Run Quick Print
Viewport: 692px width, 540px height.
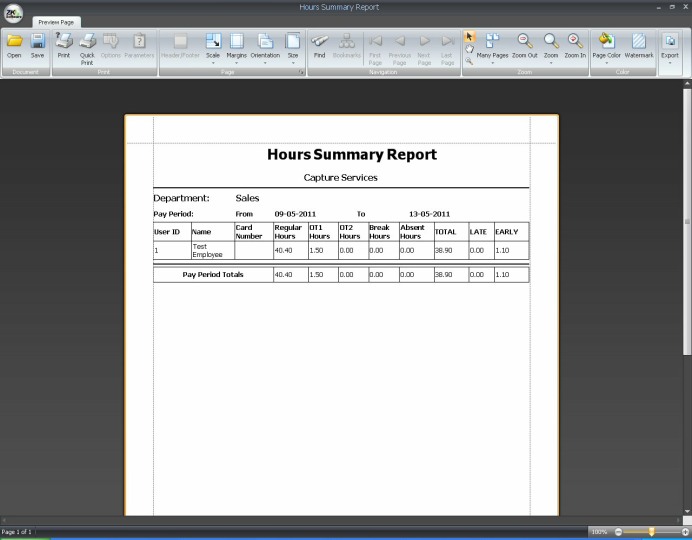[87, 49]
